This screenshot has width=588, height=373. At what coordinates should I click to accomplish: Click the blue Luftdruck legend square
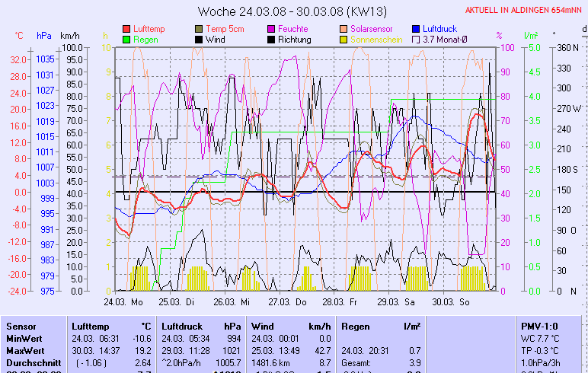[416, 28]
